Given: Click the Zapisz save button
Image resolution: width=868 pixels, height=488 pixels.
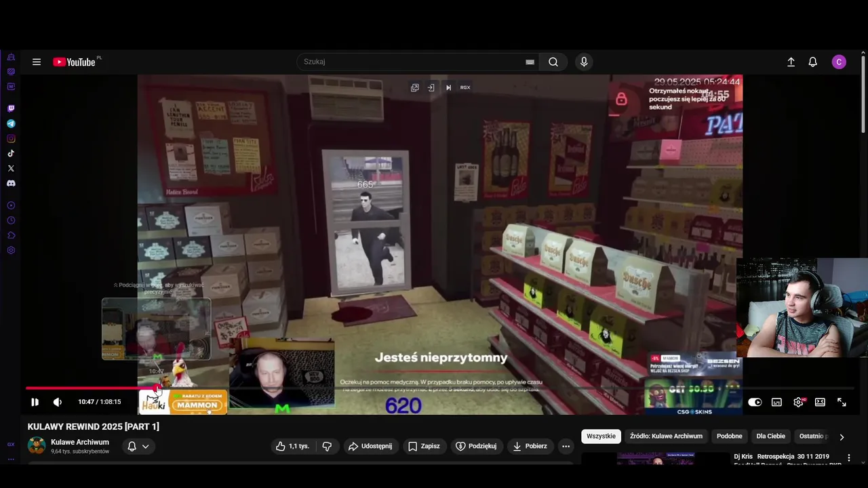Looking at the screenshot, I should (x=424, y=446).
